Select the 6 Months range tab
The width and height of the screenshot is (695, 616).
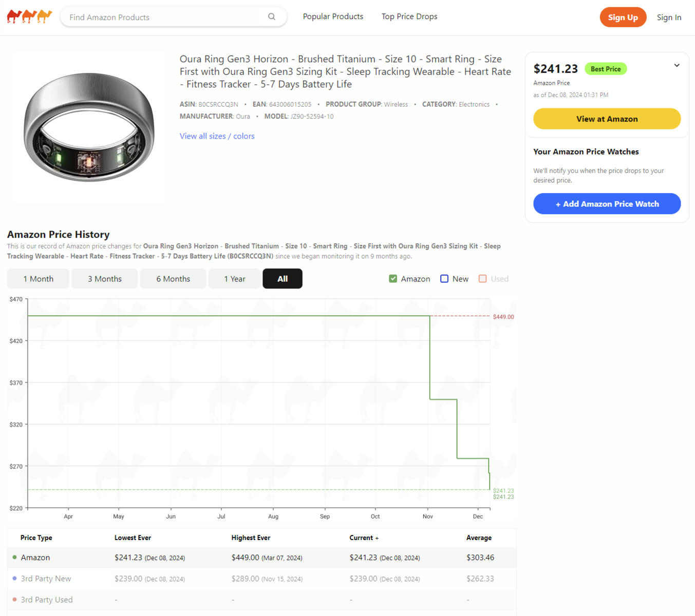tap(173, 279)
